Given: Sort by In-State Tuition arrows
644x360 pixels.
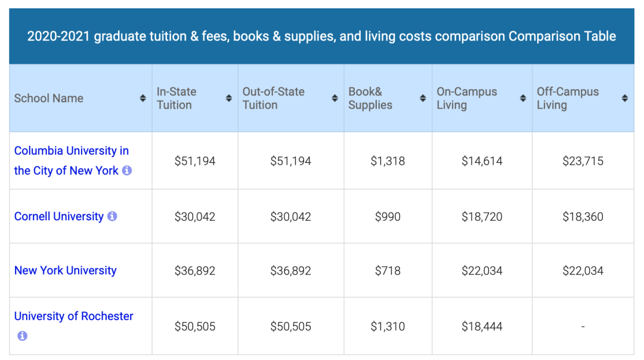Looking at the screenshot, I should coord(229,98).
